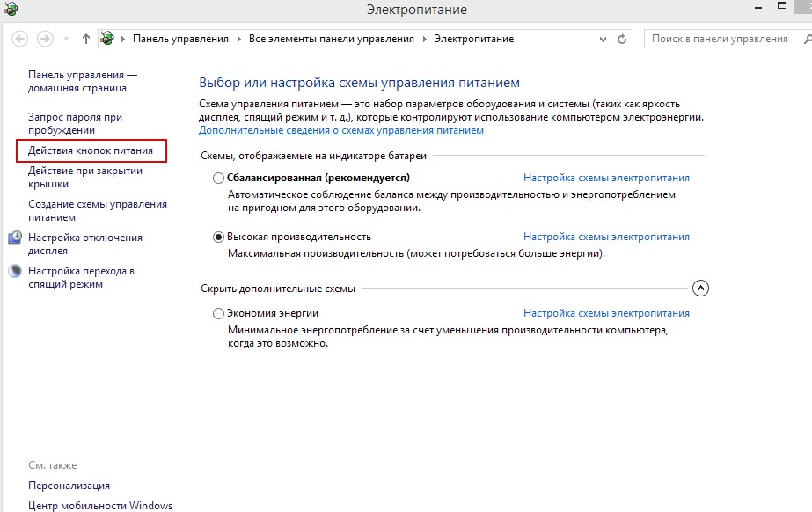Click the search magnifier icon
812x512 pixels.
807,39
